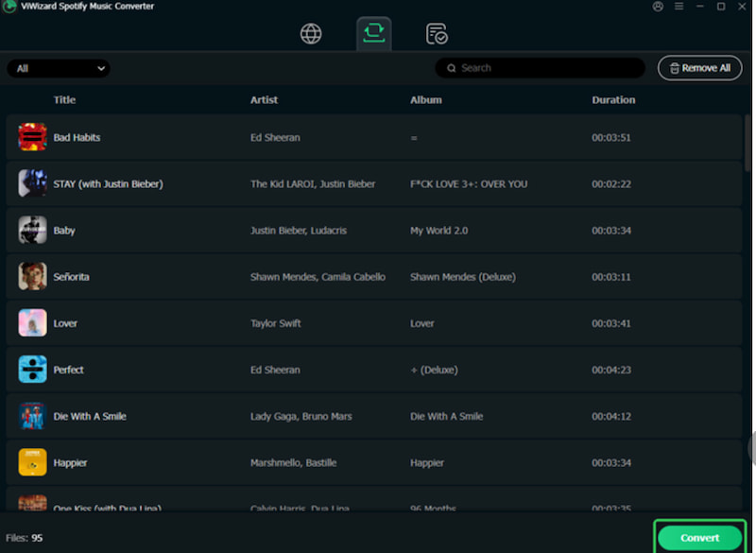Select the STAY (with Justin Bieber) title
The image size is (756, 553).
tap(108, 184)
